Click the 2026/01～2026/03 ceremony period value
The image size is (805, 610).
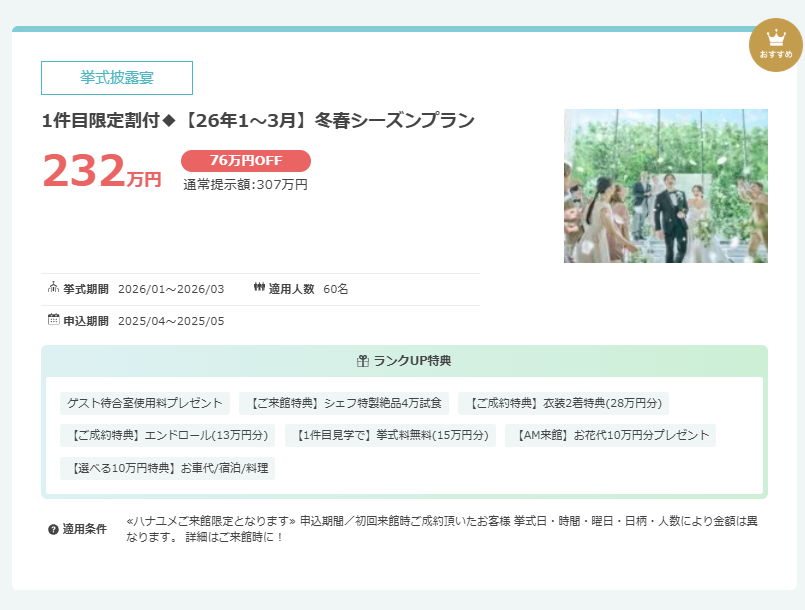tap(171, 289)
